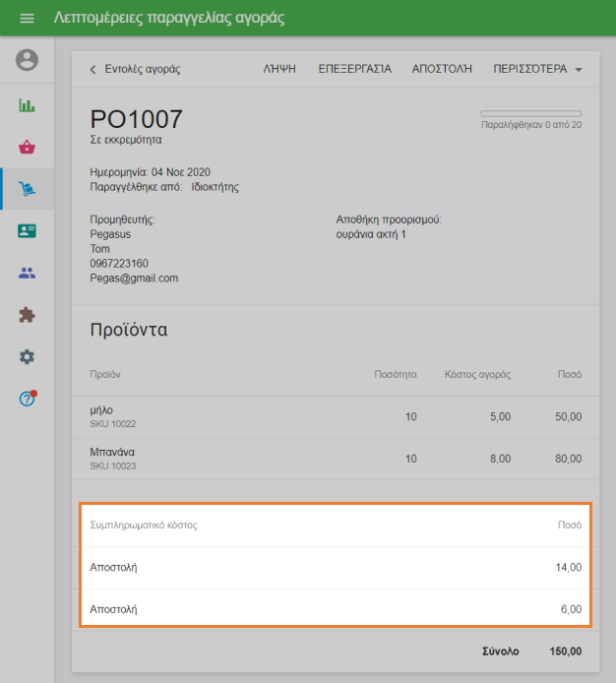Select the inventory hand truck icon

[x=28, y=189]
